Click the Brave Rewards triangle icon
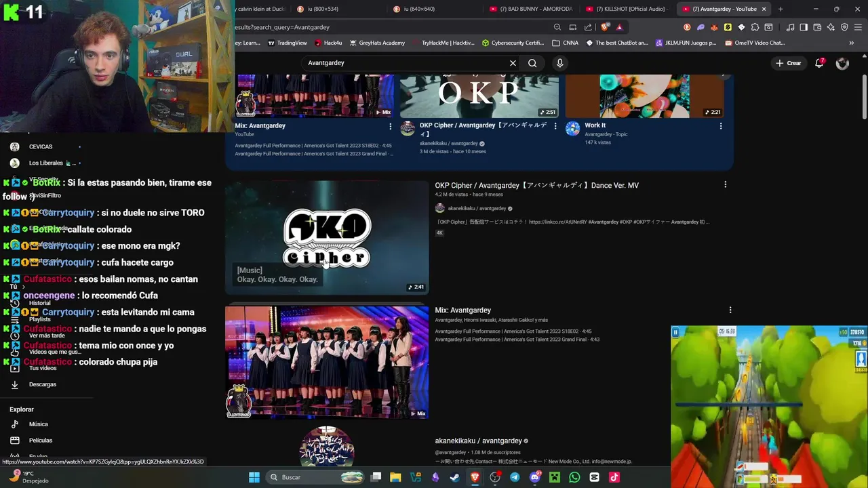This screenshot has height=488, width=868. point(619,27)
